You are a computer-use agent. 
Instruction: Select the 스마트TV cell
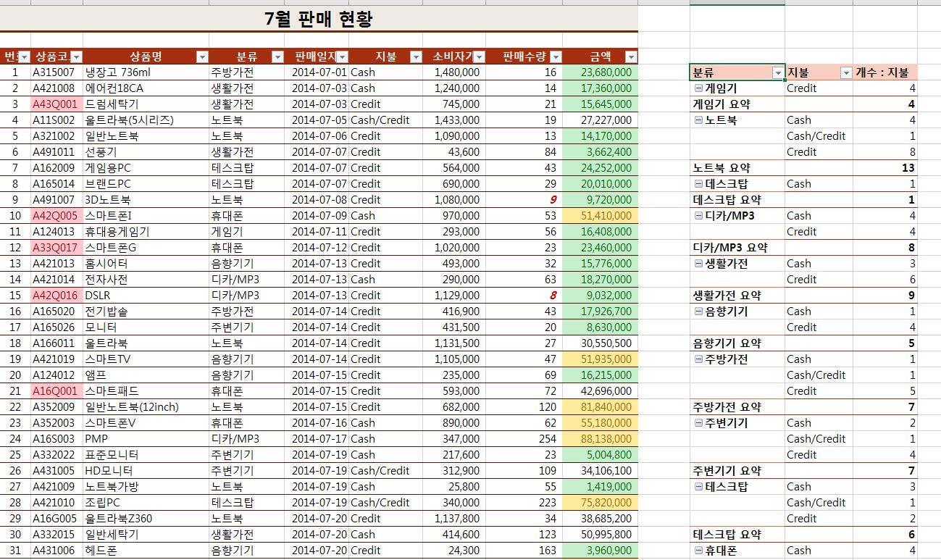click(146, 359)
